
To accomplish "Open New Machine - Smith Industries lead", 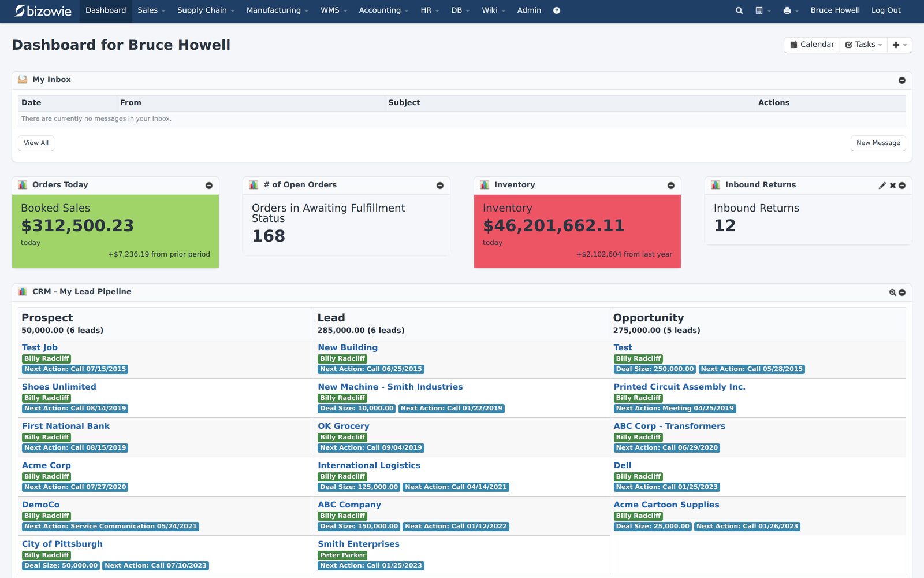I will click(x=390, y=387).
